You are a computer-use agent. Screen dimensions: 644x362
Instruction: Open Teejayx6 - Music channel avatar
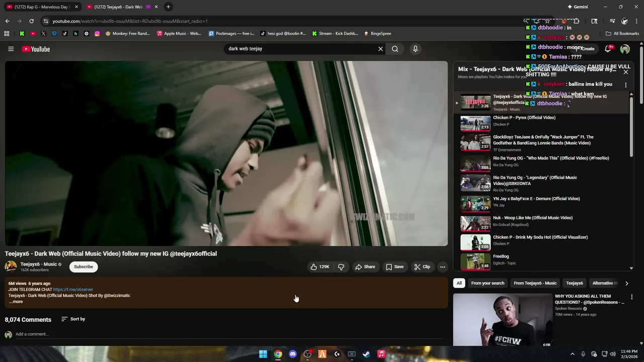click(x=11, y=266)
